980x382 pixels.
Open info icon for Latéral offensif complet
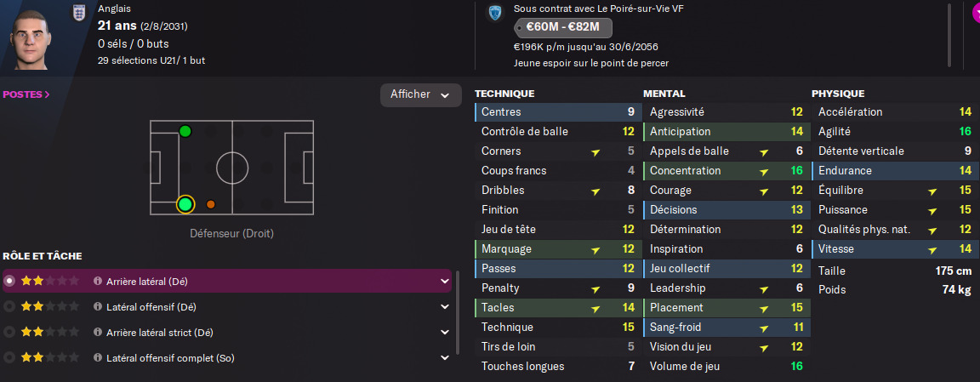[x=98, y=357]
